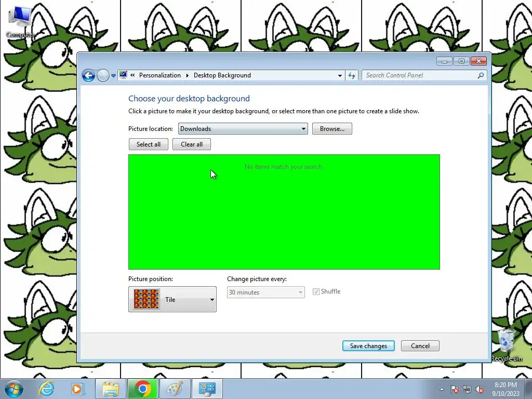
Task: Close the Desktop Background window
Action: [x=478, y=61]
